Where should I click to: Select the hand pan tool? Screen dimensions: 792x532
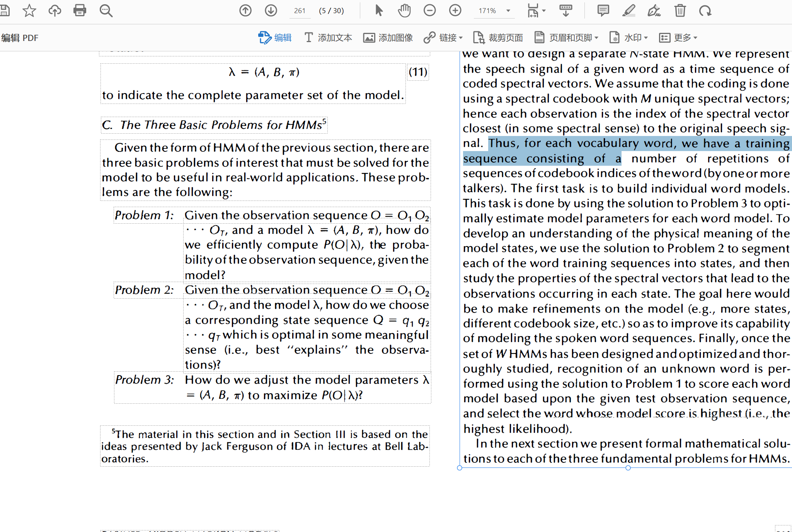pos(404,10)
